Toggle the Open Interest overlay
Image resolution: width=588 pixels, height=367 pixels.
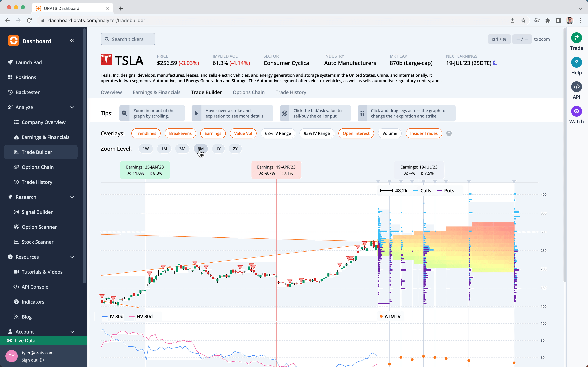[356, 133]
